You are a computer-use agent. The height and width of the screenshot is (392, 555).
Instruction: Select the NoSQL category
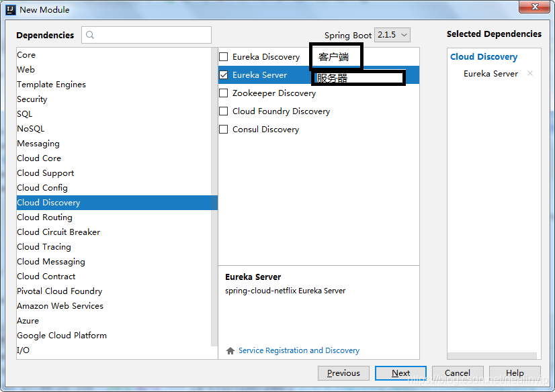tap(114, 129)
